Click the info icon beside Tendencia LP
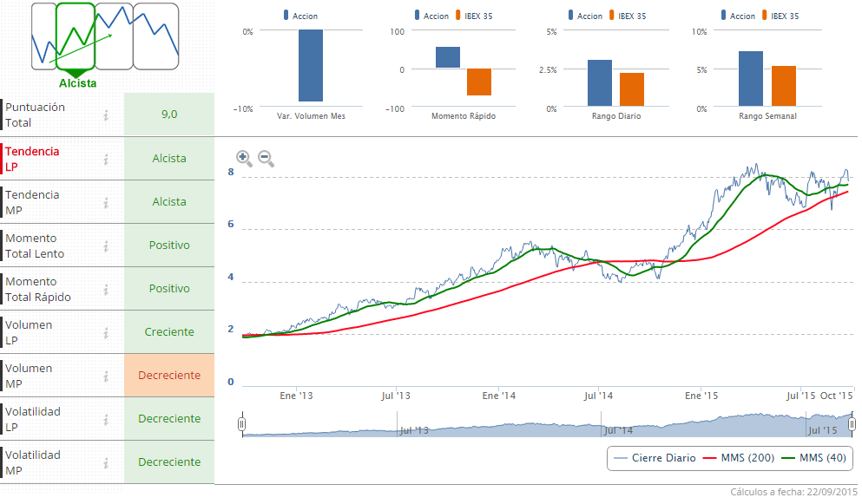Image resolution: width=862 pixels, height=504 pixels. (106, 159)
